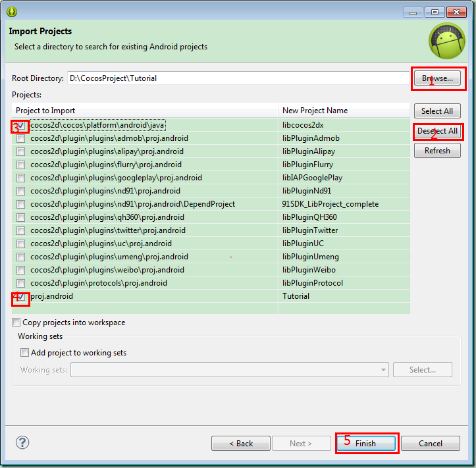Select the libPluginFlurry name cell

pos(344,165)
